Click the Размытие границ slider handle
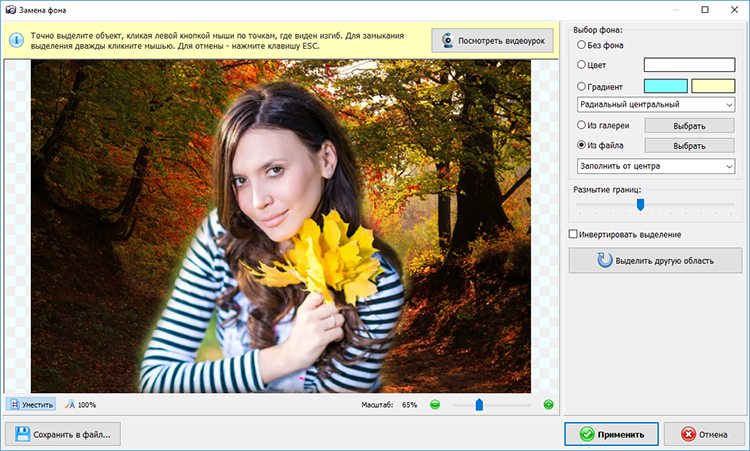The image size is (750, 451). pyautogui.click(x=640, y=205)
